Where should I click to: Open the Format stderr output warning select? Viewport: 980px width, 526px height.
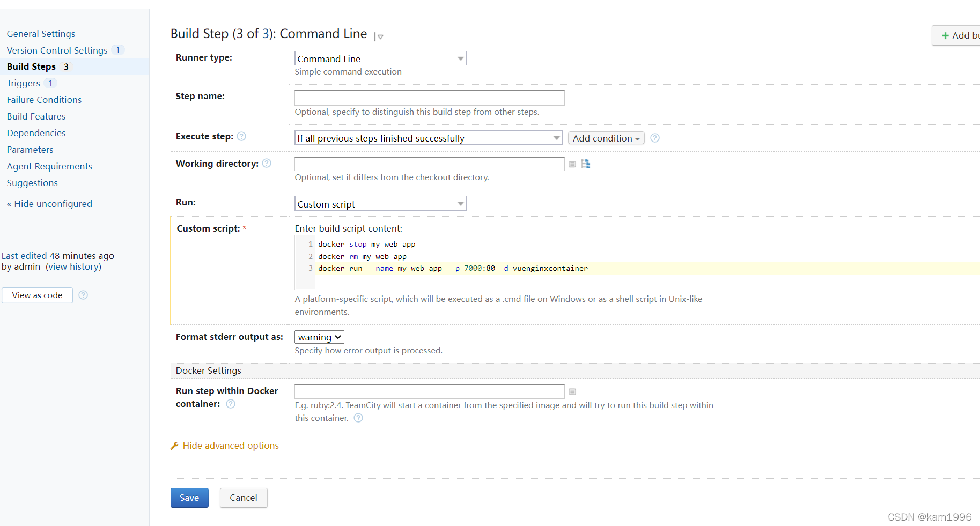point(320,337)
